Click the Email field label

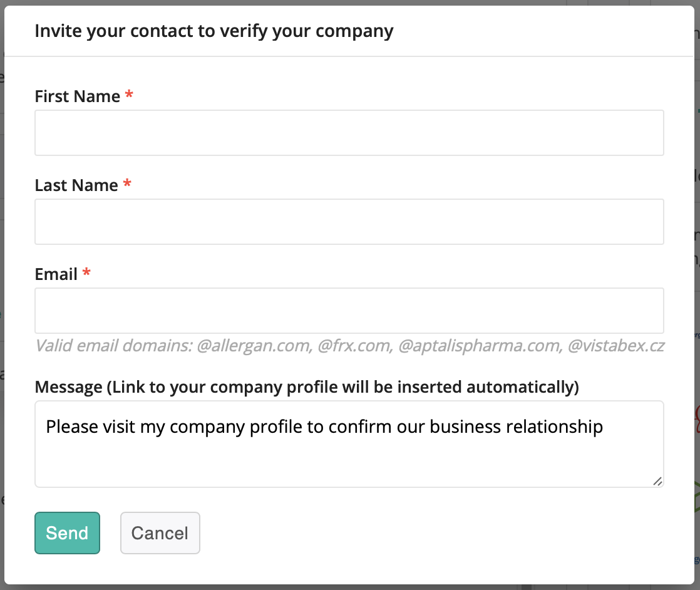[56, 274]
